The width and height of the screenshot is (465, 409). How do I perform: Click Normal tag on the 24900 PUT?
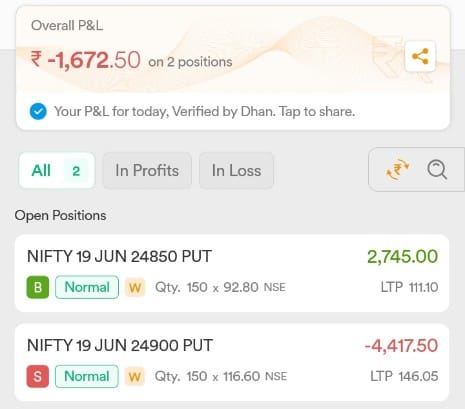(x=87, y=376)
